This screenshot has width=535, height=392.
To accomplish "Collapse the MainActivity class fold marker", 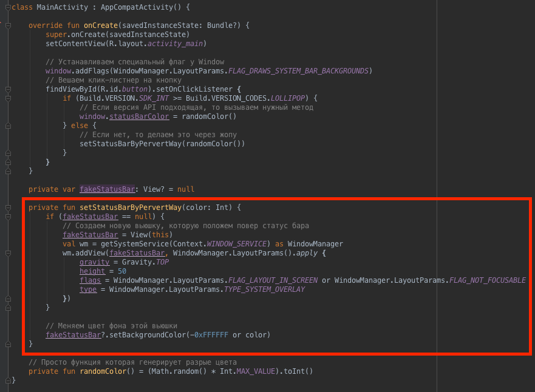I will [8, 7].
